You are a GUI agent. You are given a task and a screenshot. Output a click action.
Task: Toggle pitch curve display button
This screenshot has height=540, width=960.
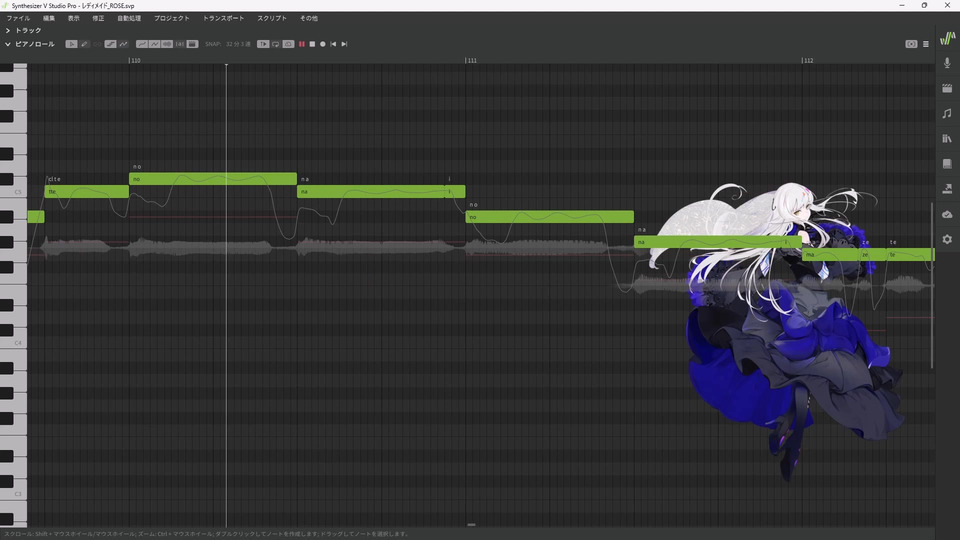click(141, 44)
